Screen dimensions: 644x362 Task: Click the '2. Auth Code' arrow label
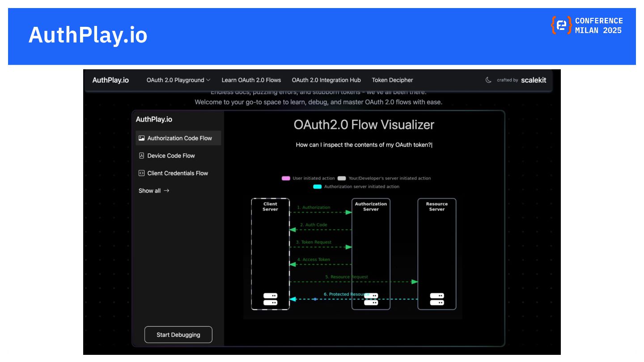pos(314,225)
